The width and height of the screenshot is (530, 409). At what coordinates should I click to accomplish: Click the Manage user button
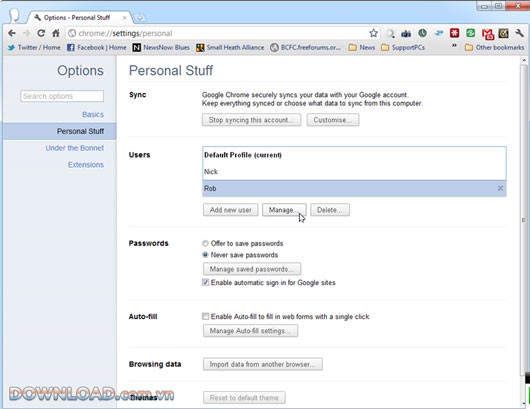click(x=284, y=210)
